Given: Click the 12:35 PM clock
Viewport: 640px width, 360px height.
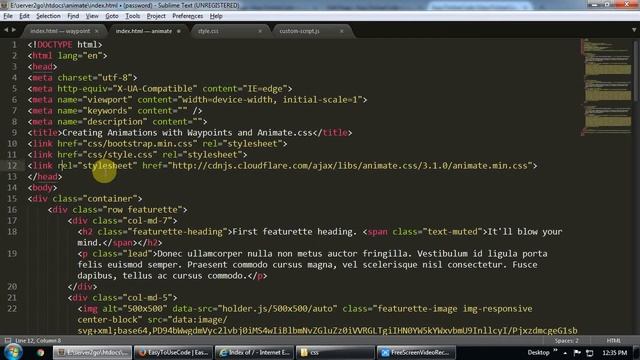Looking at the screenshot, I should click(614, 353).
